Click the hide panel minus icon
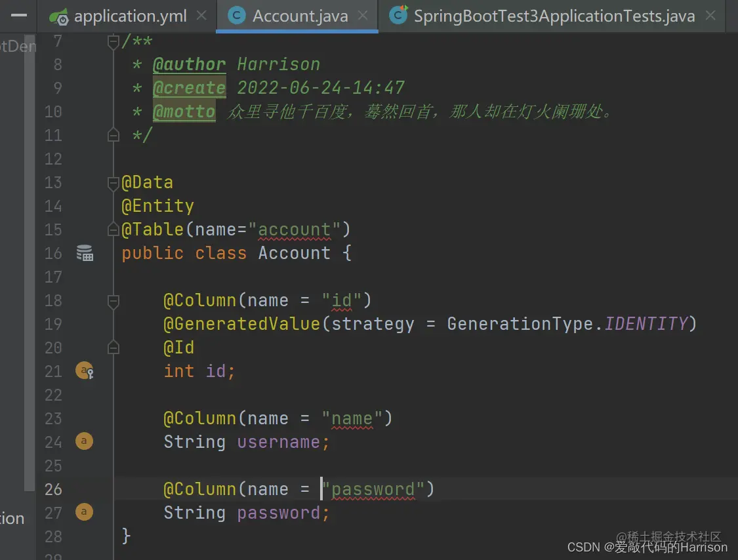The width and height of the screenshot is (738, 560). click(x=19, y=16)
